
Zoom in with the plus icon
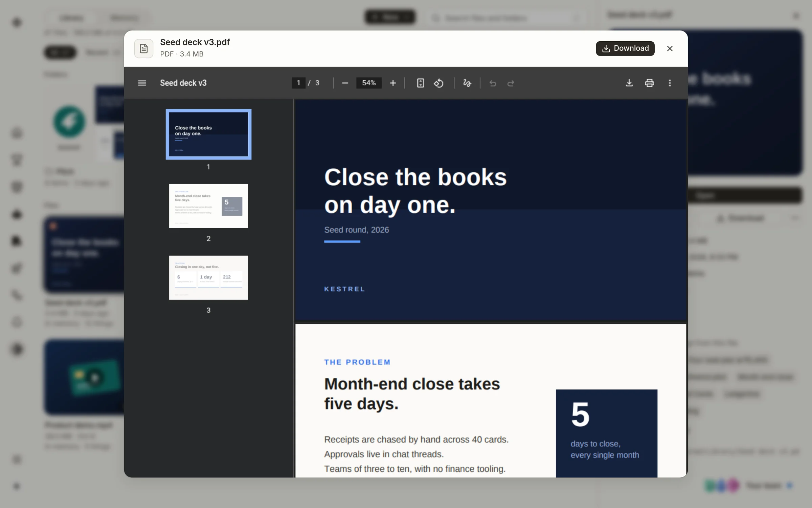click(x=393, y=83)
